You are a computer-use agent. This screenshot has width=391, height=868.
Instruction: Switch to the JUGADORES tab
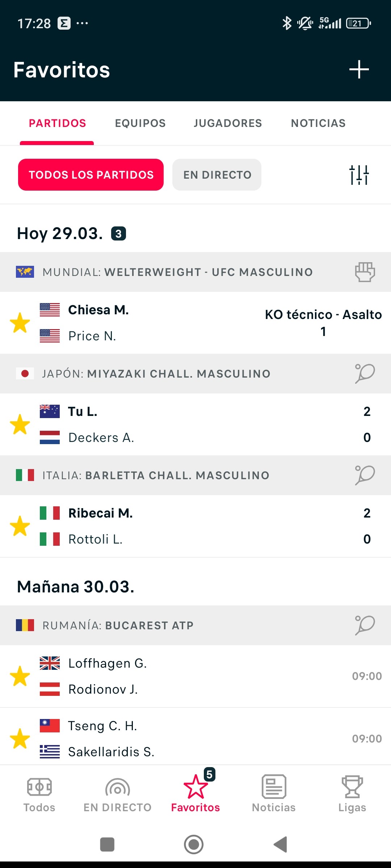coord(228,123)
